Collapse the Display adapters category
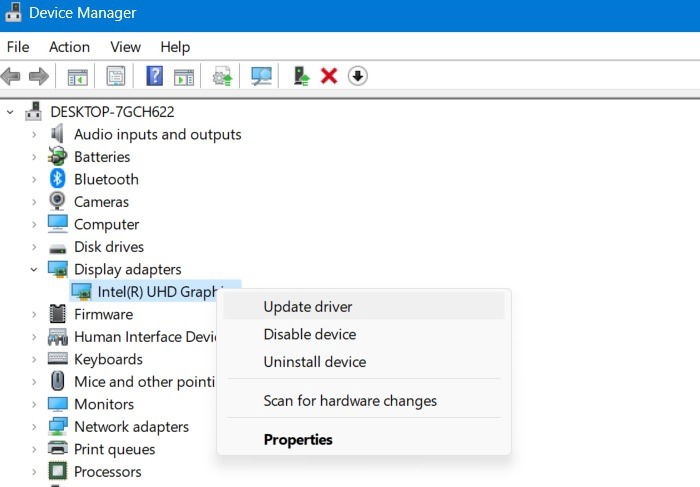 click(34, 269)
